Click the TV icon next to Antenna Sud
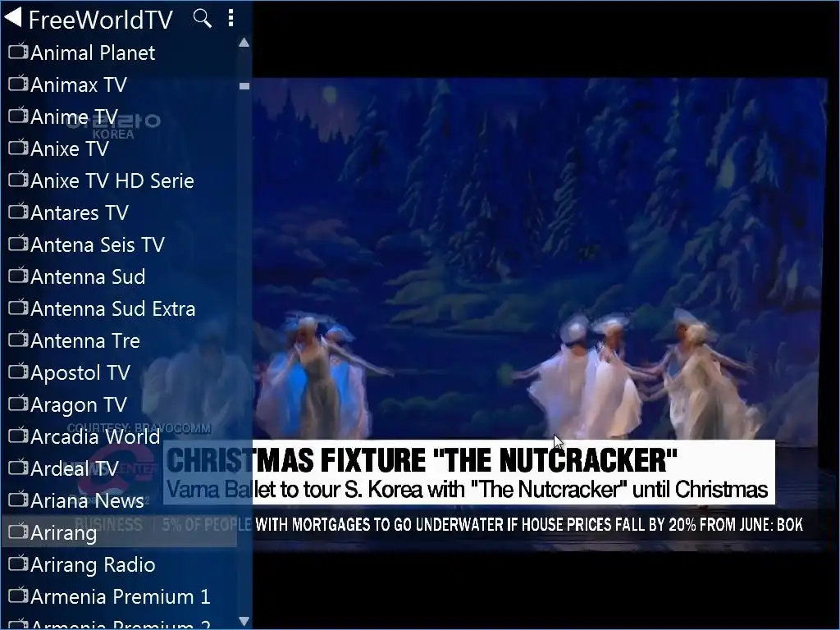The height and width of the screenshot is (630, 840). pos(18,276)
